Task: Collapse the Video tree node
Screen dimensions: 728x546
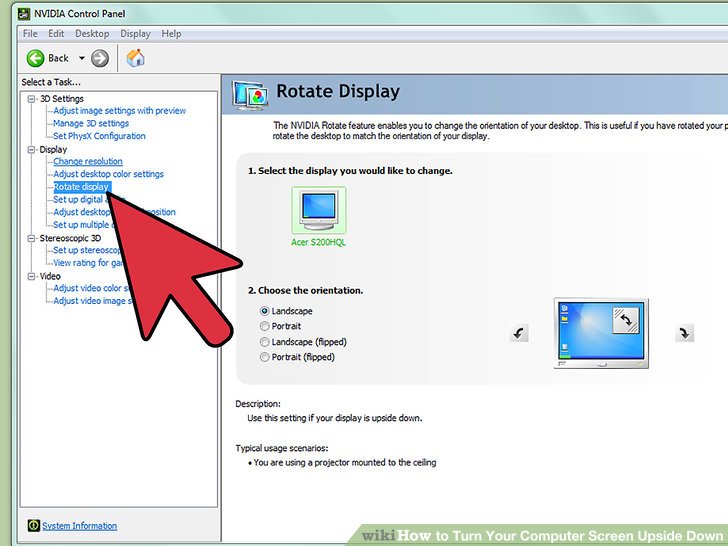Action: tap(32, 276)
